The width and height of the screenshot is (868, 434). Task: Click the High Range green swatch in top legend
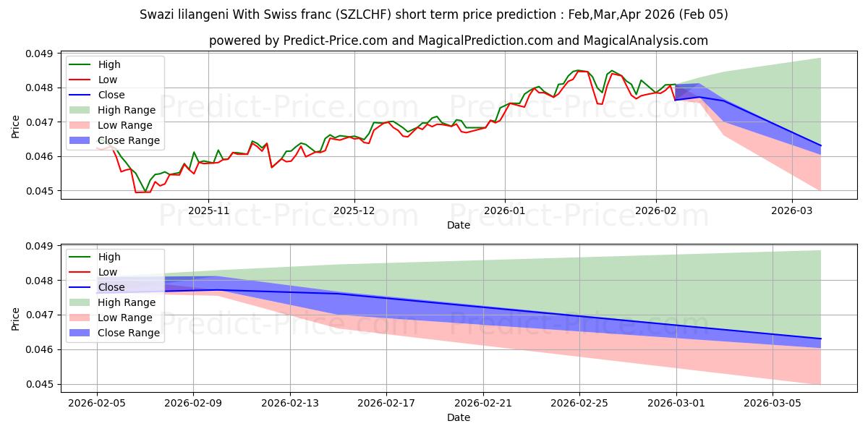(82, 110)
